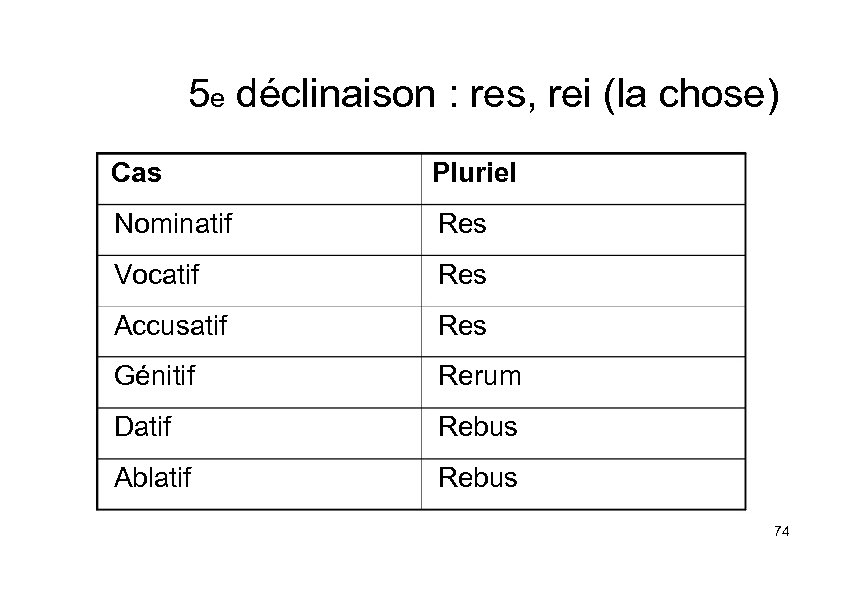Click the "Vocatif" row label
The width and height of the screenshot is (842, 595).
158,275
